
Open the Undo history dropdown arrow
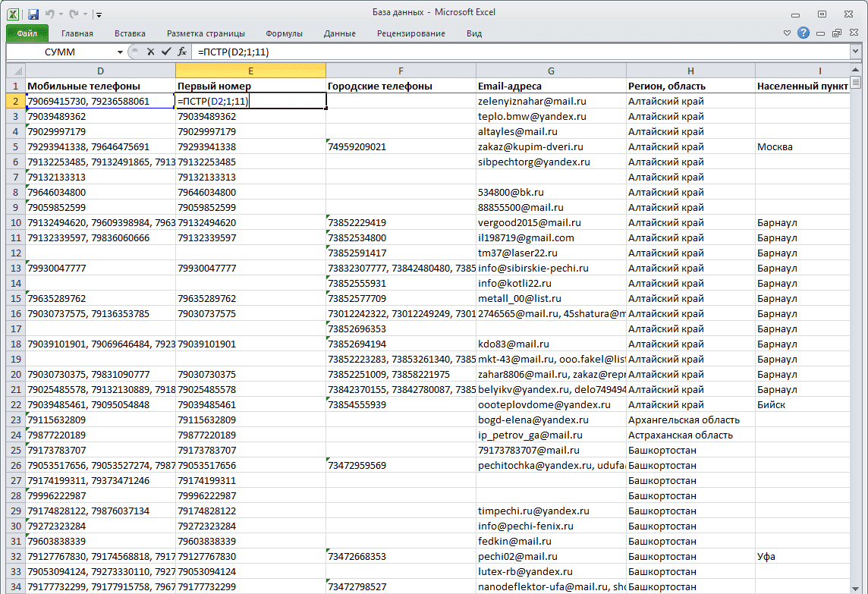point(61,14)
